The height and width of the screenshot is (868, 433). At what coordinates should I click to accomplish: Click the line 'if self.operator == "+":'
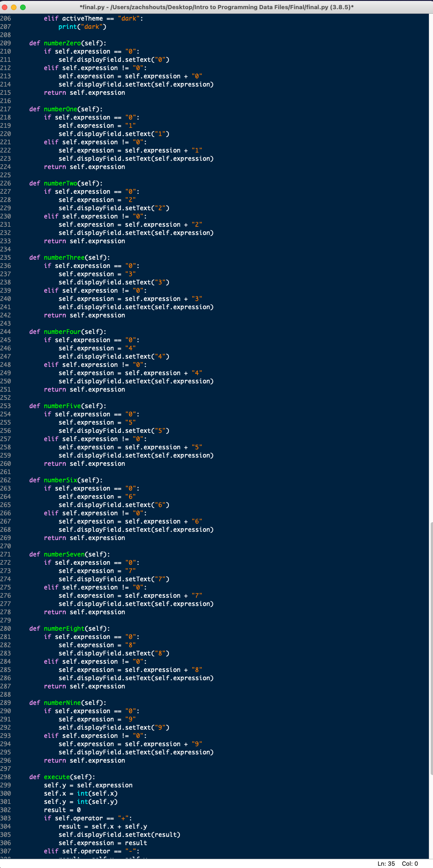[x=88, y=818]
